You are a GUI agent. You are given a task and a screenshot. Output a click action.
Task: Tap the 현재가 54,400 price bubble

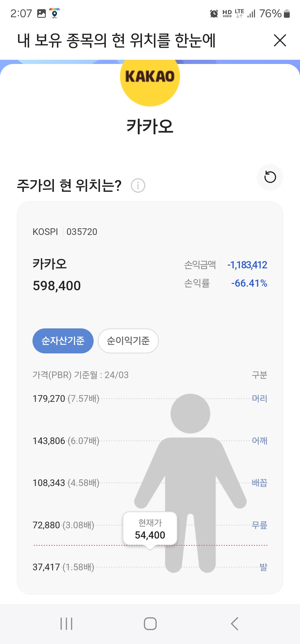(150, 528)
